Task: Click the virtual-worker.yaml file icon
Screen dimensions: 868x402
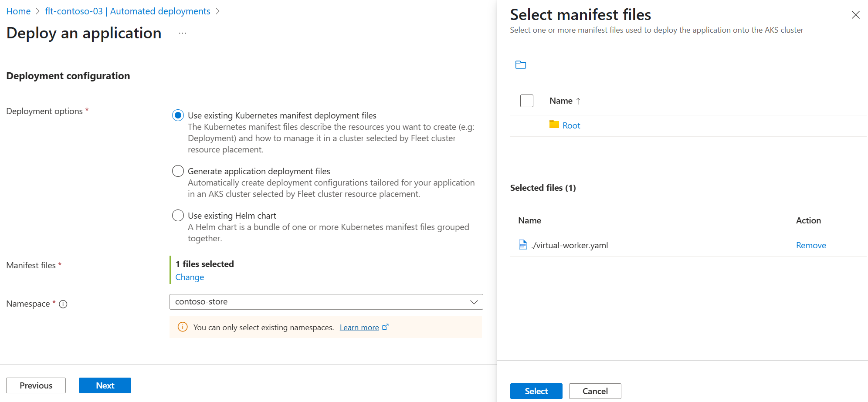Action: click(x=523, y=245)
